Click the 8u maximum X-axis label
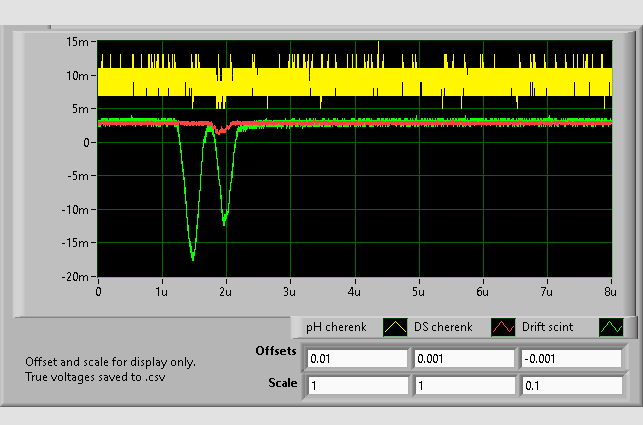Image resolution: width=643 pixels, height=425 pixels. (x=609, y=291)
